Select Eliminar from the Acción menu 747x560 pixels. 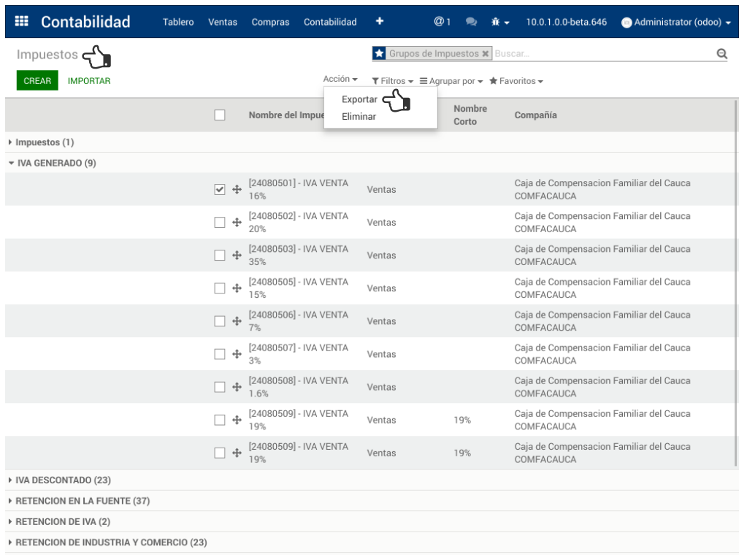(359, 116)
